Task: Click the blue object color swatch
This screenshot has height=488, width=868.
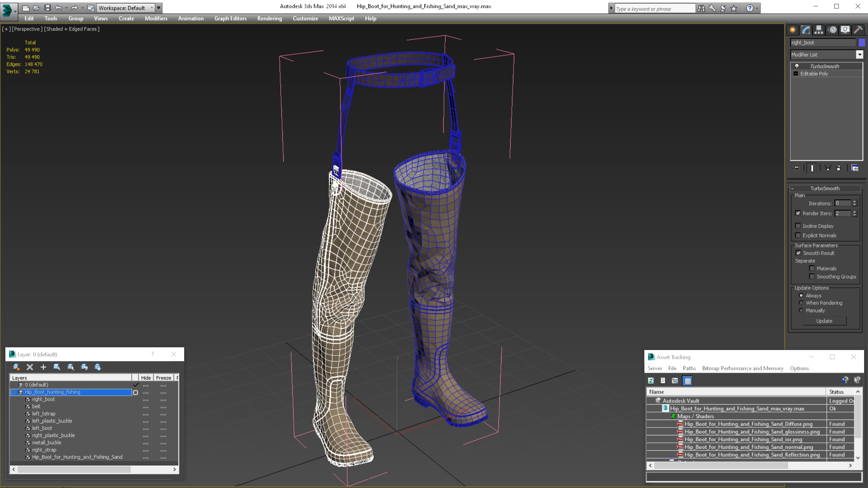Action: pyautogui.click(x=861, y=42)
